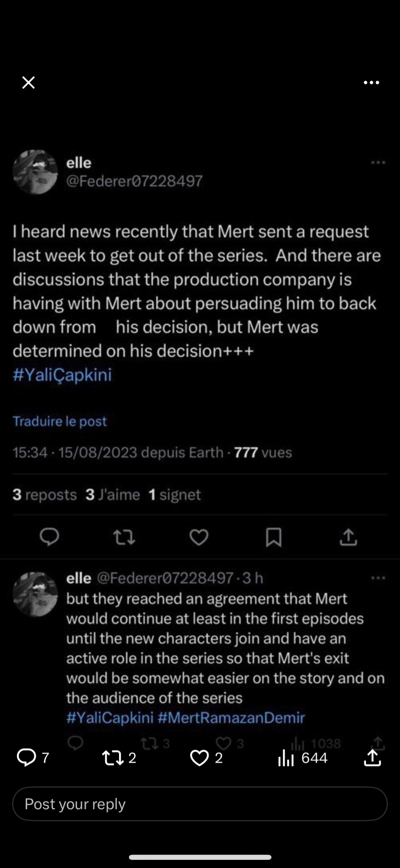Open more options on elle's main post

pos(378,162)
